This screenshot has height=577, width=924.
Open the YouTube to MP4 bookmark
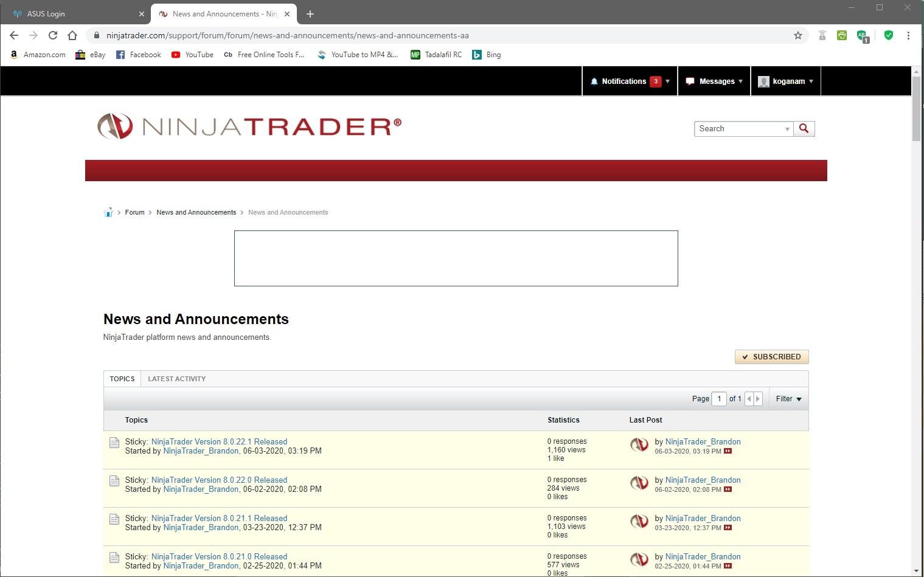click(358, 55)
